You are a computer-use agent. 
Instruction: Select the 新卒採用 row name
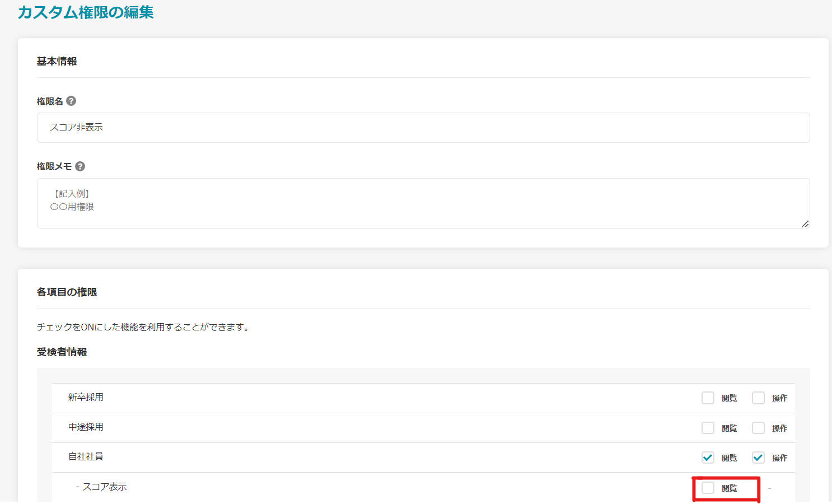[x=86, y=397]
